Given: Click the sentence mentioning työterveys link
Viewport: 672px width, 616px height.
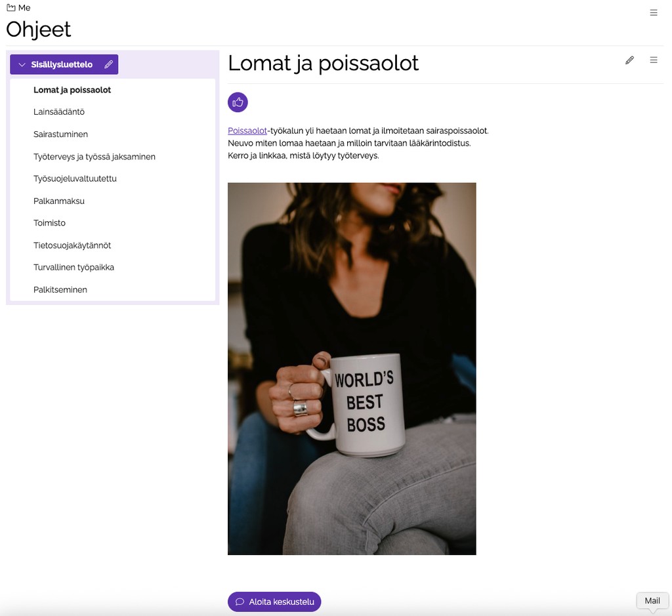Looking at the screenshot, I should click(303, 155).
